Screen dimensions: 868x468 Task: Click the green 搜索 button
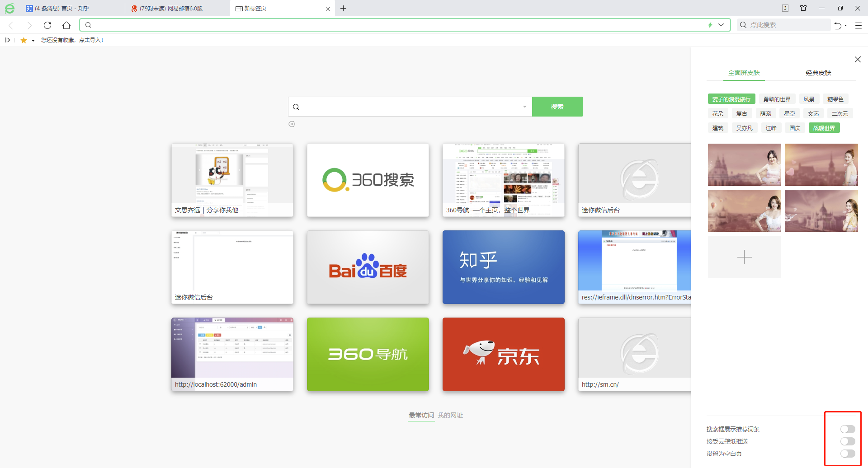pos(557,107)
